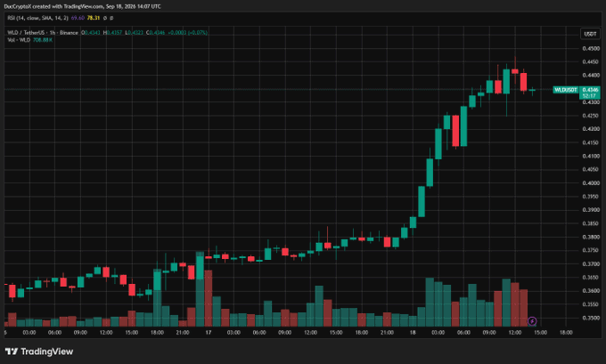606x364 pixels.
Task: Click the candle countdown 52:17
Action: 589,96
